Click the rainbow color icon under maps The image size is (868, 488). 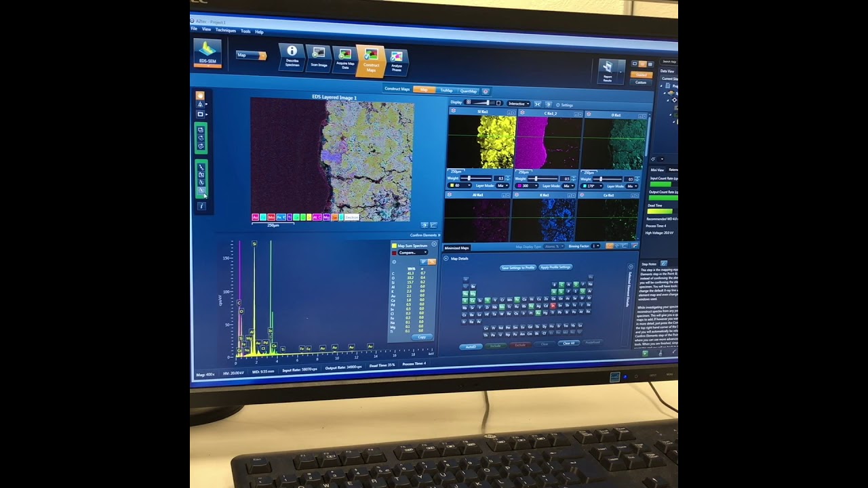pyautogui.click(x=635, y=245)
